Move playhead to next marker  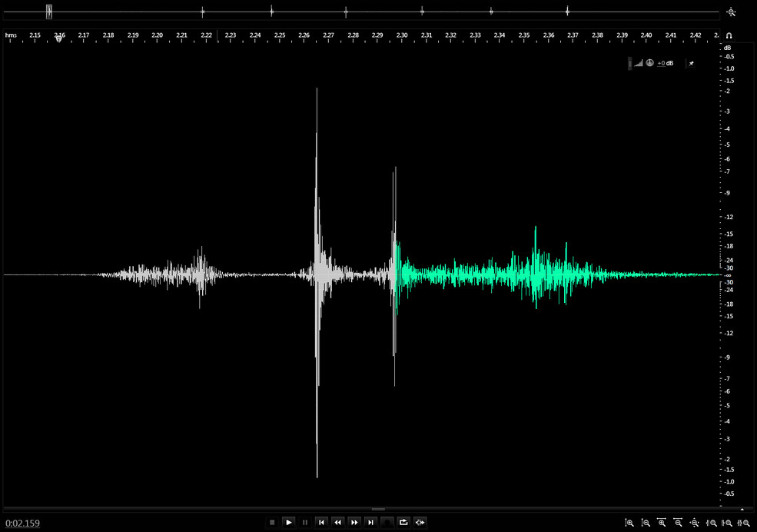point(370,522)
